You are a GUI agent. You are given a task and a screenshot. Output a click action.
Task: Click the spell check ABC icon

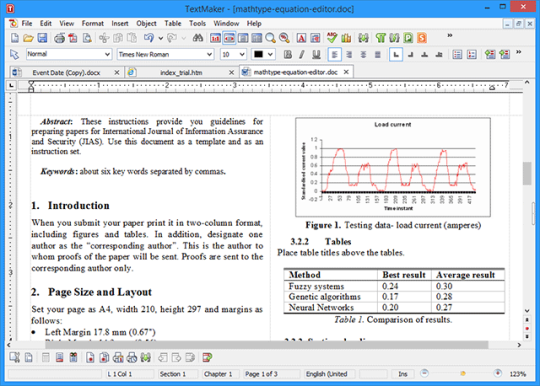pos(332,38)
